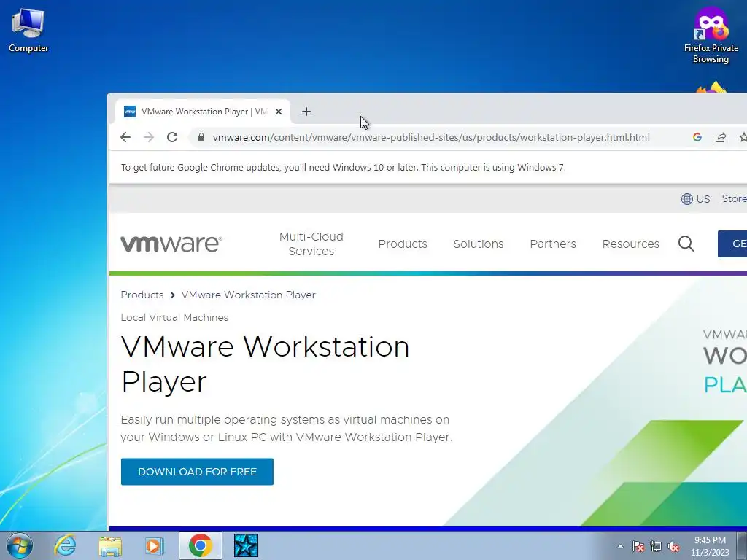
Task: Reload the VMware page
Action: 172,137
